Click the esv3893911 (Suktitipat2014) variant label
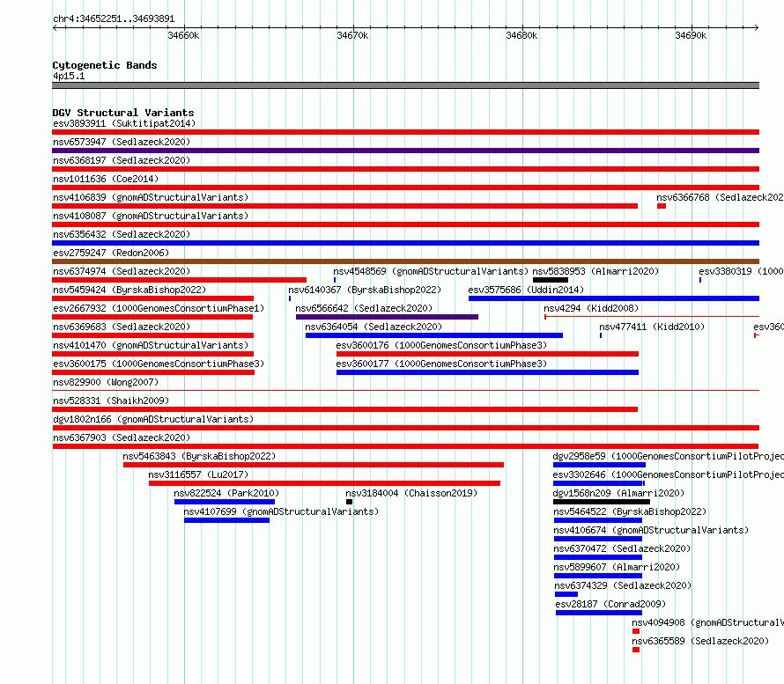Image resolution: width=784 pixels, height=684 pixels. (x=124, y=123)
